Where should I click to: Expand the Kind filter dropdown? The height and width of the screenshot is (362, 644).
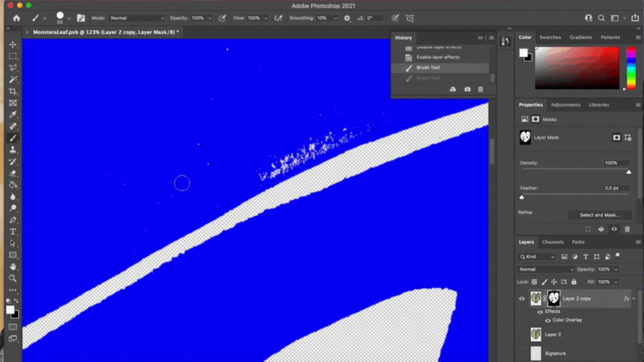click(536, 257)
